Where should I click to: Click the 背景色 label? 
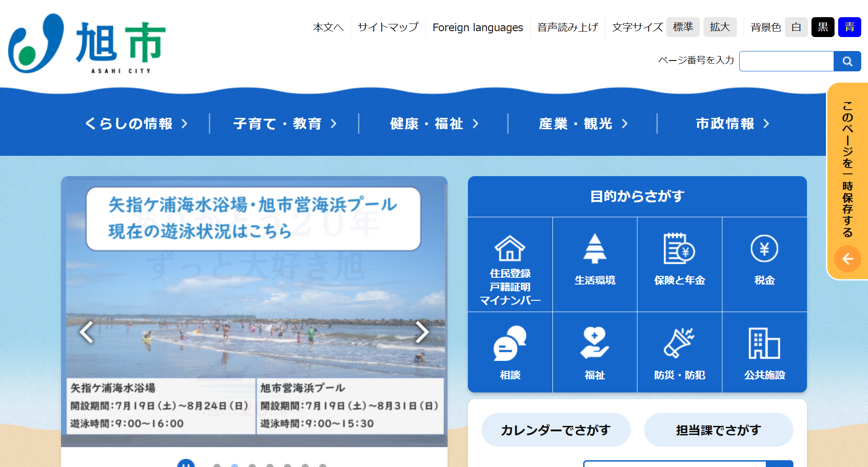766,28
